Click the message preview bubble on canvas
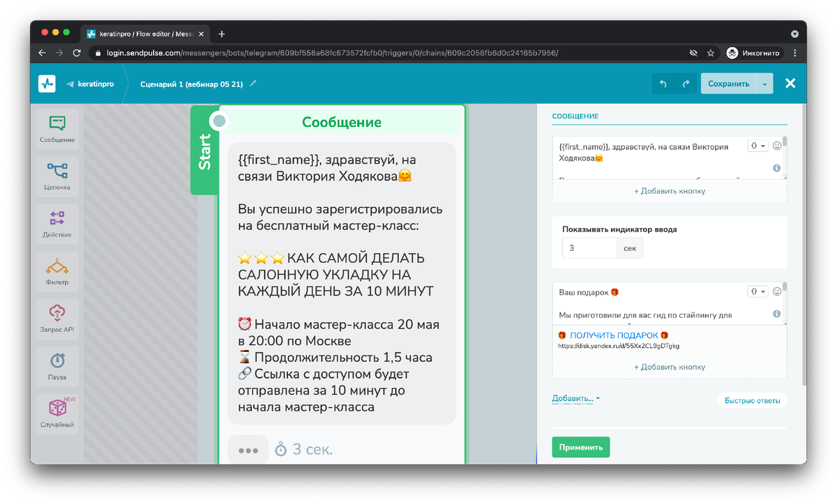This screenshot has width=837, height=504. point(342,283)
